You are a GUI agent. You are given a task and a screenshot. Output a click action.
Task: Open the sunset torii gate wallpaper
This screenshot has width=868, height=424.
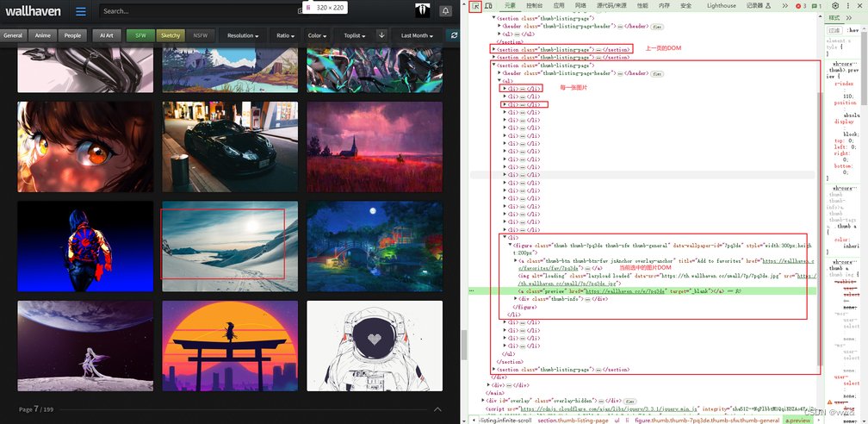pyautogui.click(x=230, y=346)
